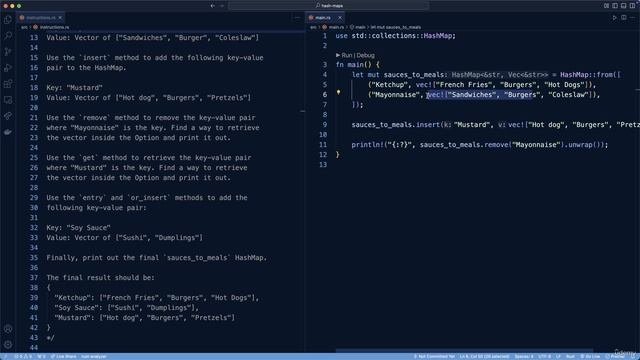Click Go Live in the status bar

coord(590,356)
